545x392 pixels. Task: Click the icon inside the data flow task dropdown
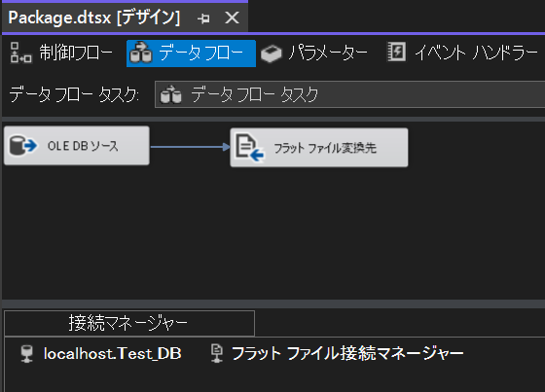170,94
